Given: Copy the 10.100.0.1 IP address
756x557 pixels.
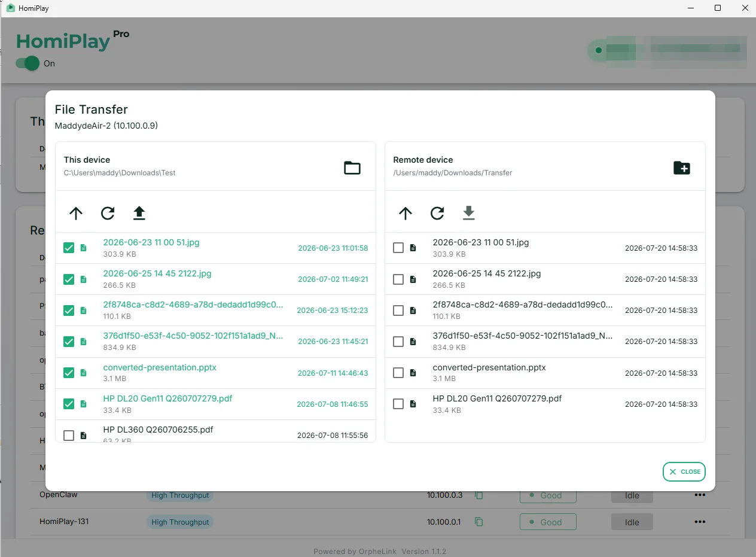Looking at the screenshot, I should pyautogui.click(x=479, y=522).
